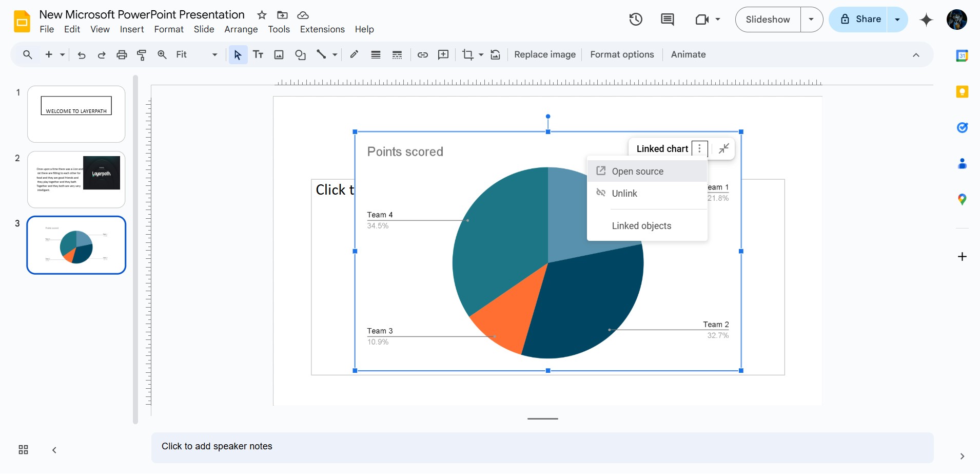The width and height of the screenshot is (980, 474).
Task: Open the Slide menu
Action: [204, 29]
